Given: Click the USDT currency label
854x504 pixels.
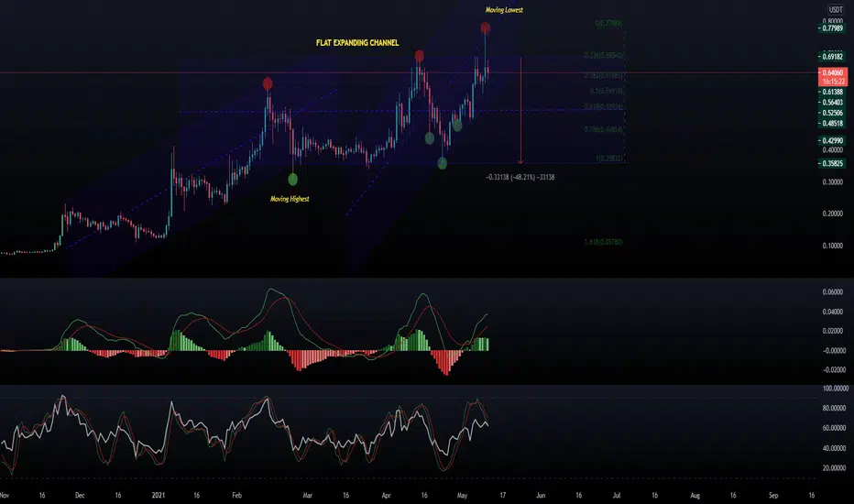Looking at the screenshot, I should tap(835, 9).
